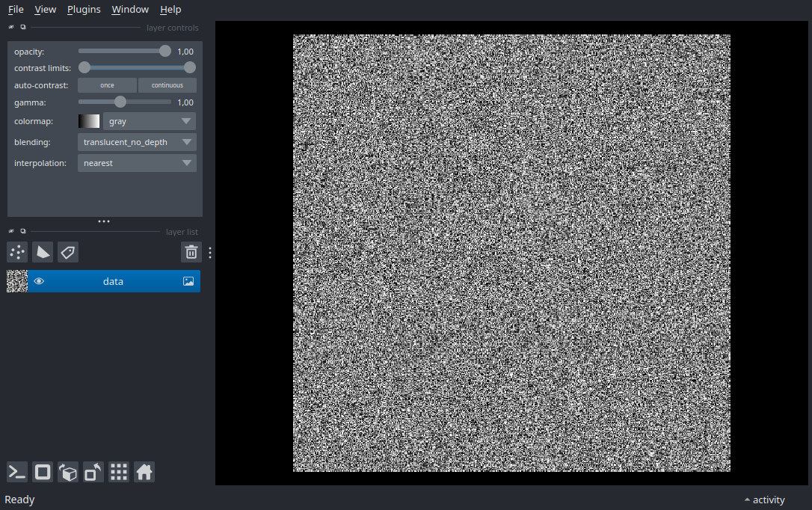The height and width of the screenshot is (510, 812).
Task: Reset view with home icon
Action: [144, 472]
